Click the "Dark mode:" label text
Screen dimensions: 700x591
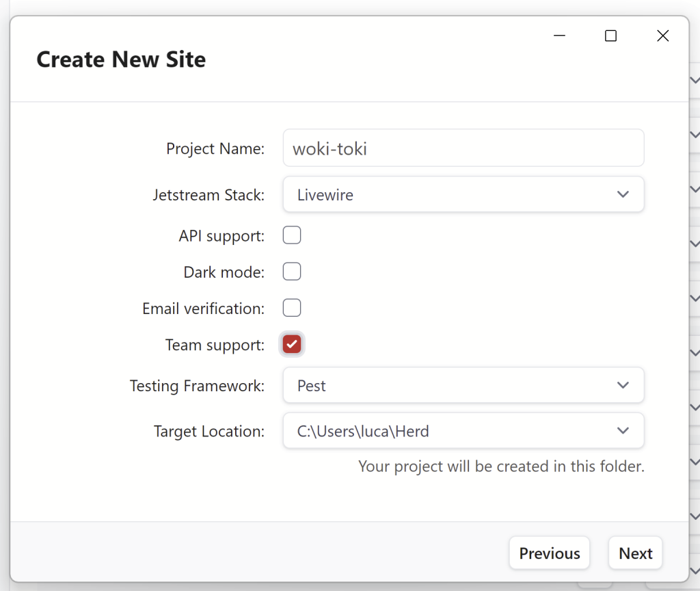point(224,272)
